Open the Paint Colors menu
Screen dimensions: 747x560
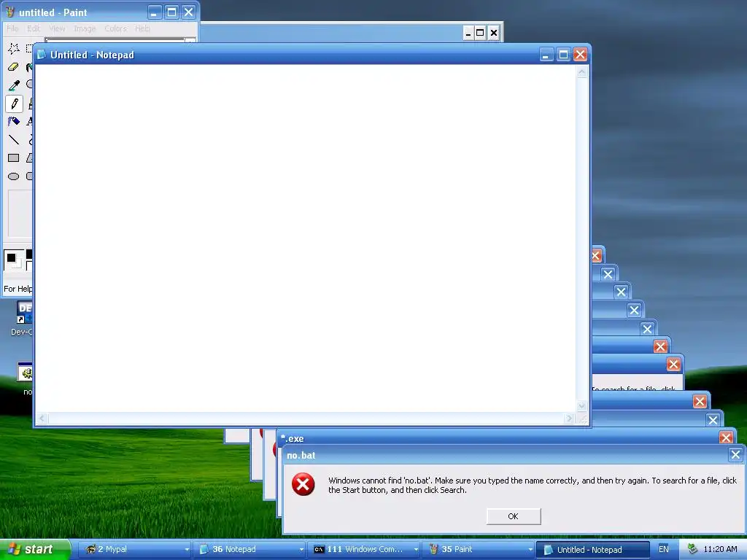(x=116, y=28)
